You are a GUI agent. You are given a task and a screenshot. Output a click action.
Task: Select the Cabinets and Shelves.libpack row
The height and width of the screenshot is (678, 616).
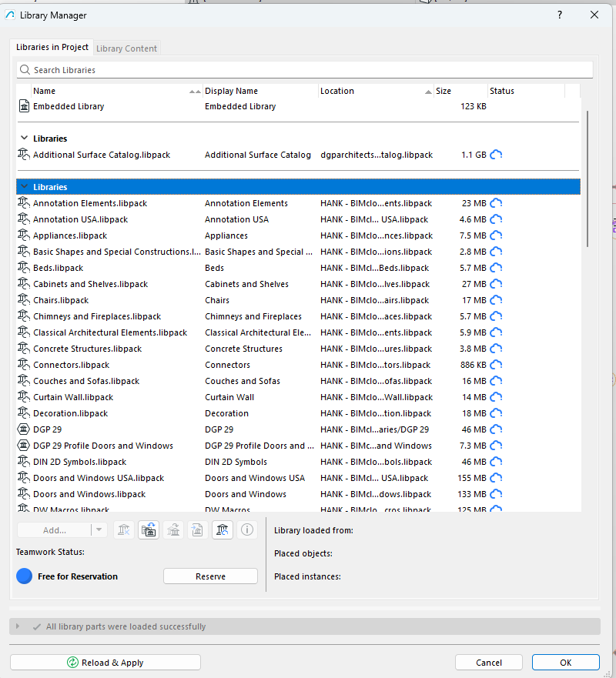299,284
